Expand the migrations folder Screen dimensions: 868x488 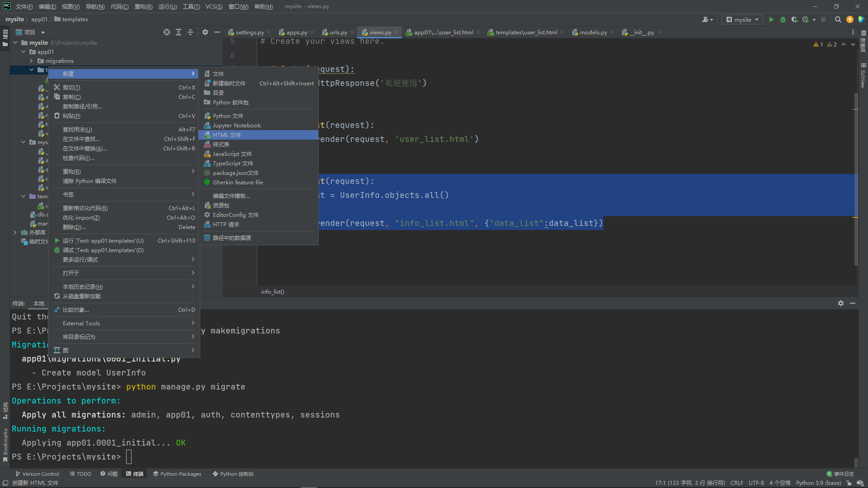point(31,61)
